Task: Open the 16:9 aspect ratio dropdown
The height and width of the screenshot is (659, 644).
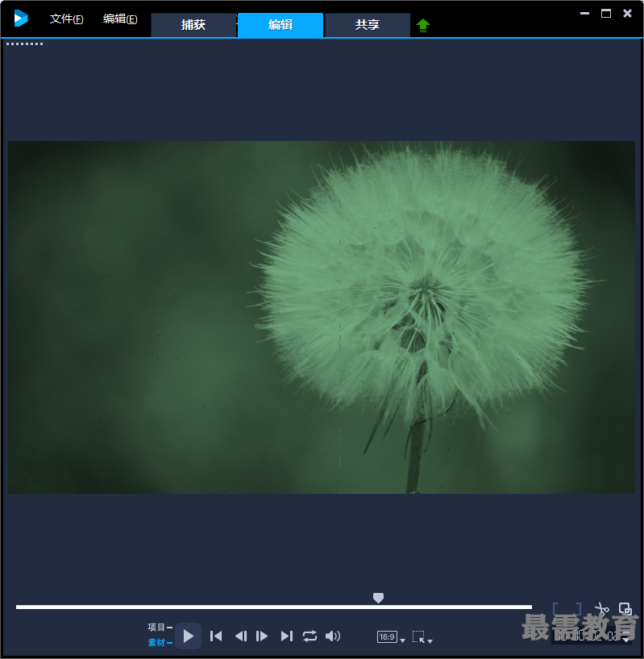Action: (391, 637)
